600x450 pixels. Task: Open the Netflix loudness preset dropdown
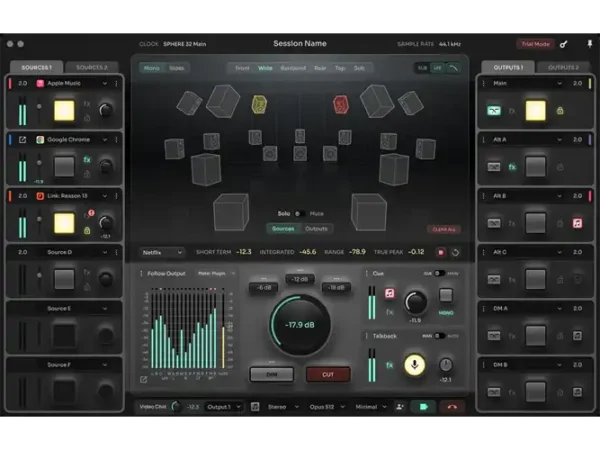162,253
